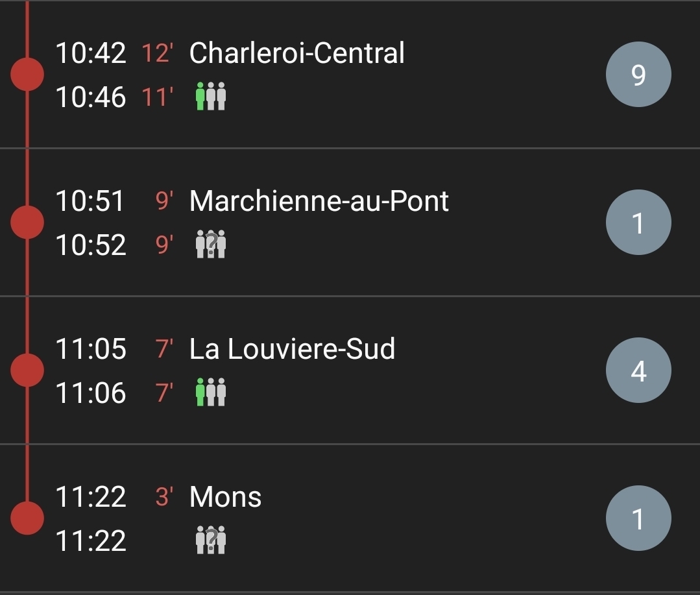
Task: Click the 3' arrival delay at Mons
Action: pos(163,496)
